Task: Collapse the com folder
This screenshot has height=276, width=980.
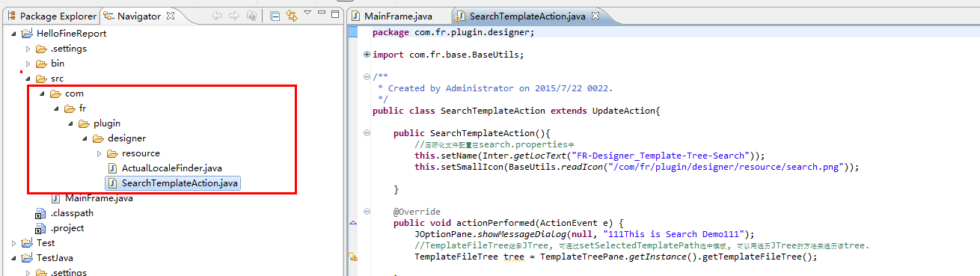Action: click(x=42, y=93)
